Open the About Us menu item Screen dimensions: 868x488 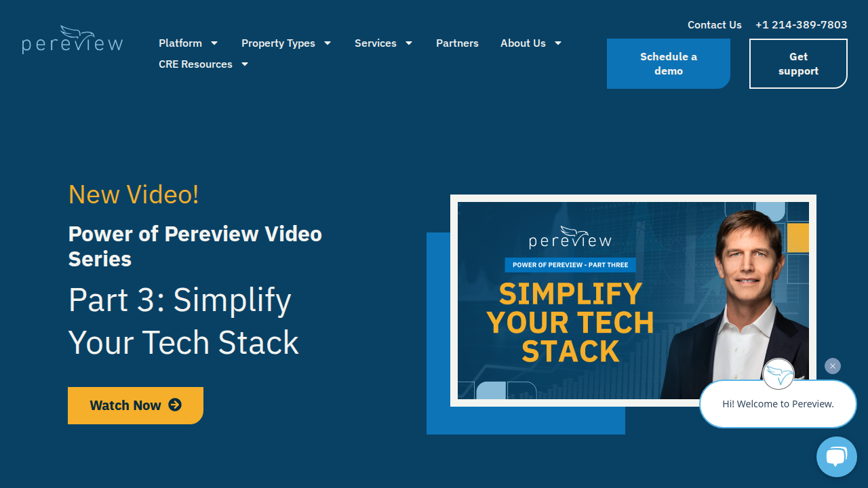[523, 43]
